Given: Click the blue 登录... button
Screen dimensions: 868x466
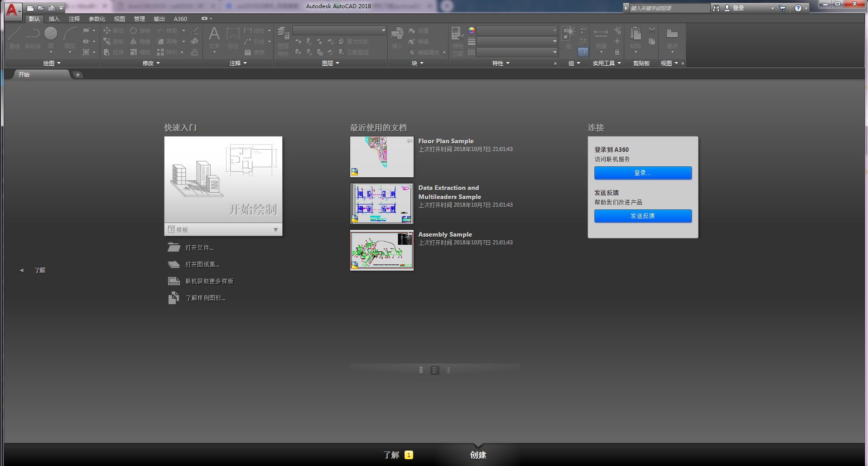Looking at the screenshot, I should pyautogui.click(x=642, y=173).
